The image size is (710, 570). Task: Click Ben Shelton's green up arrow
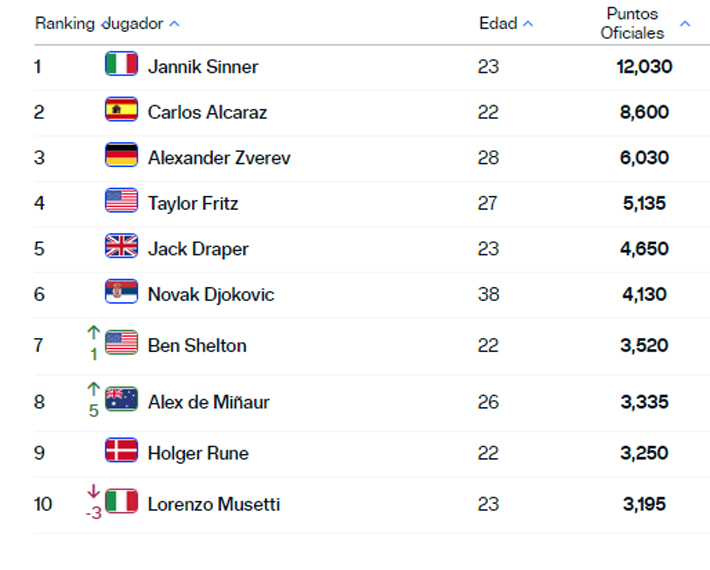point(94,333)
